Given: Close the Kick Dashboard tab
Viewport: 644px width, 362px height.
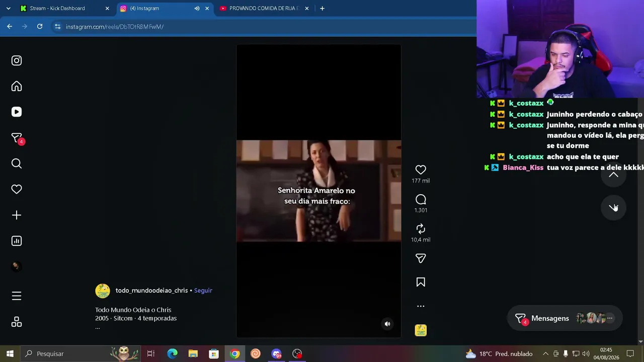Looking at the screenshot, I should [107, 9].
